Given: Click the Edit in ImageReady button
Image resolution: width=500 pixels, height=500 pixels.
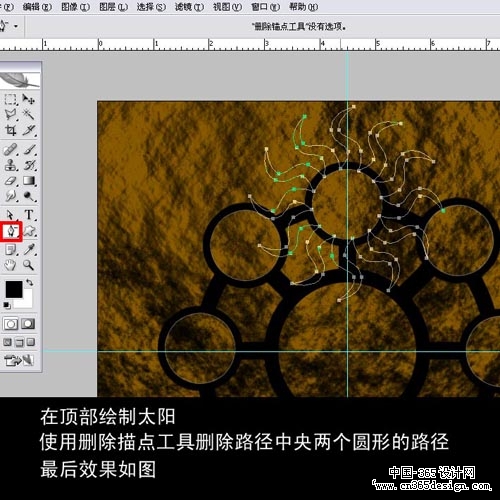Looking at the screenshot, I should pyautogui.click(x=19, y=360).
